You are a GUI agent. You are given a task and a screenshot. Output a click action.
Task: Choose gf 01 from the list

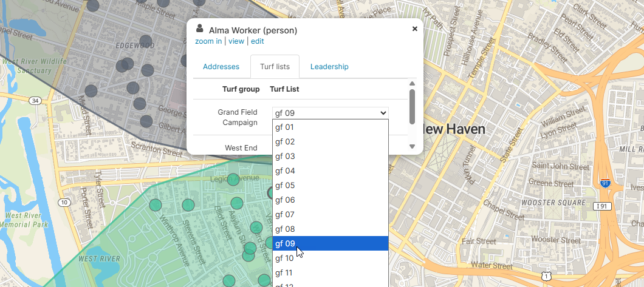coord(331,127)
